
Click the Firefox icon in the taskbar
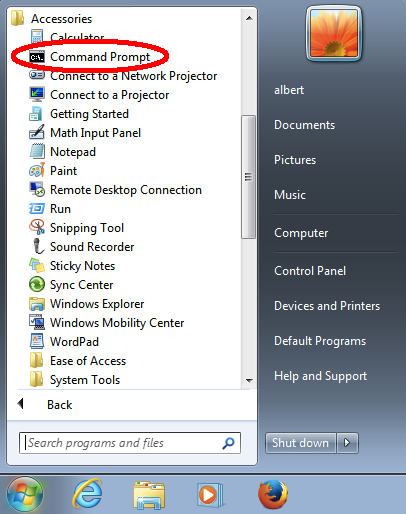click(x=273, y=494)
